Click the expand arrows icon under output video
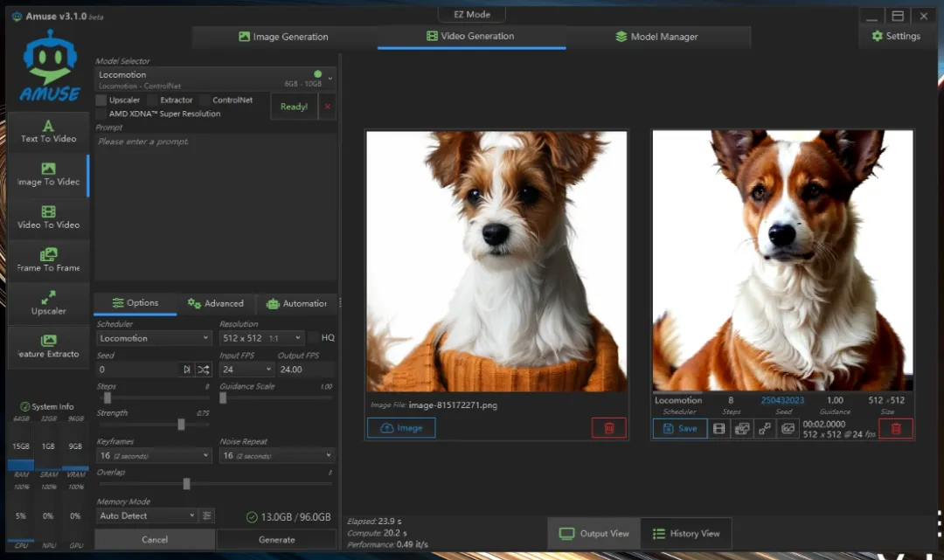944x560 pixels. coord(765,428)
